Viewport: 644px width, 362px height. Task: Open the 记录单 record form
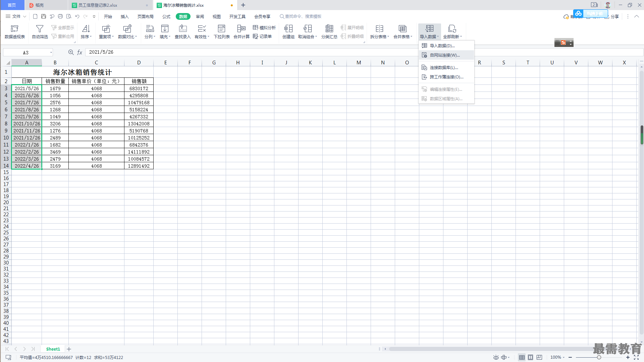pyautogui.click(x=262, y=37)
